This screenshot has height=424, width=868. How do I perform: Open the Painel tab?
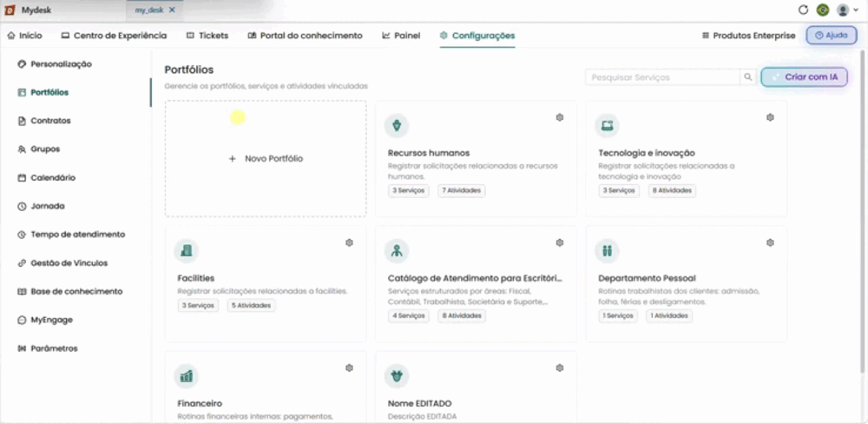point(401,36)
